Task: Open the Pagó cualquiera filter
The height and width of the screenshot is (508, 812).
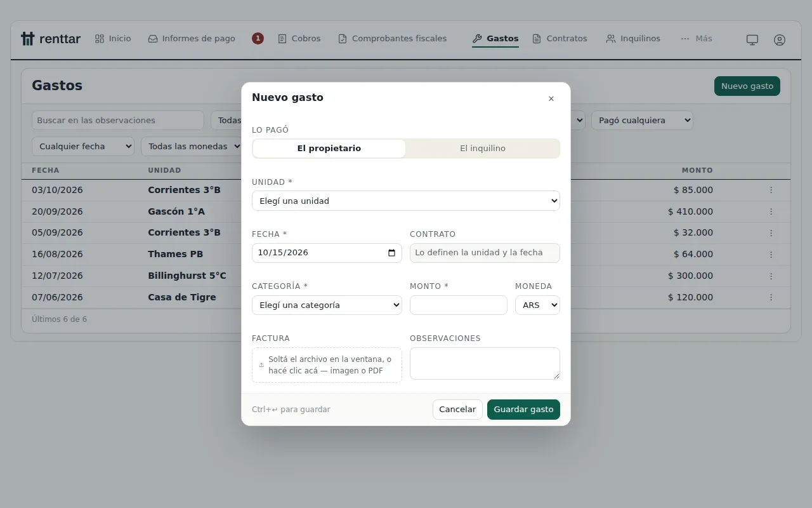Action: [642, 120]
